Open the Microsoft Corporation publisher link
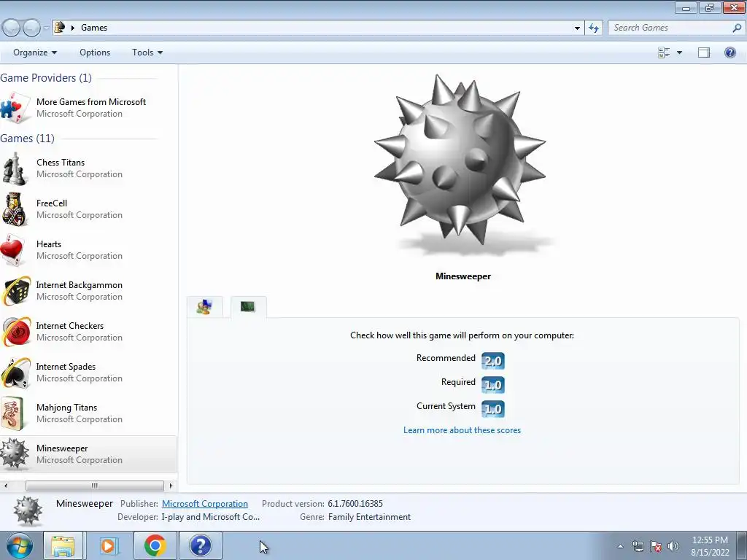This screenshot has width=747, height=560. 205,503
